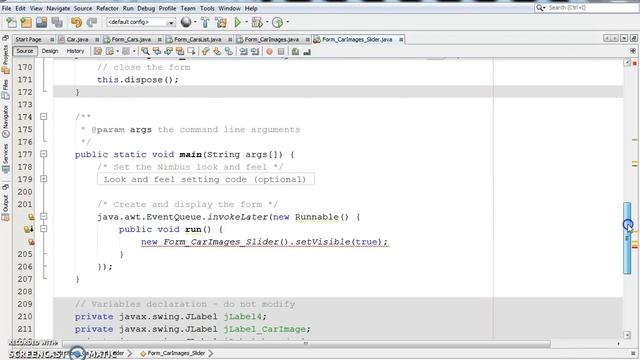This screenshot has width=640, height=360.
Task: Click the red Start Macro Recording icon
Action: (269, 51)
